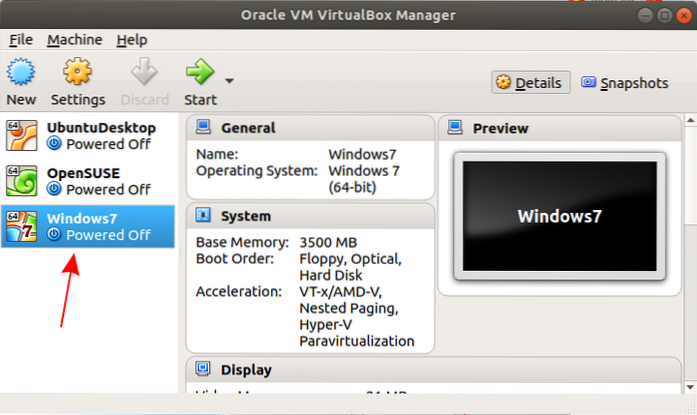
Task: Switch to the Snapshots view
Action: 624,83
